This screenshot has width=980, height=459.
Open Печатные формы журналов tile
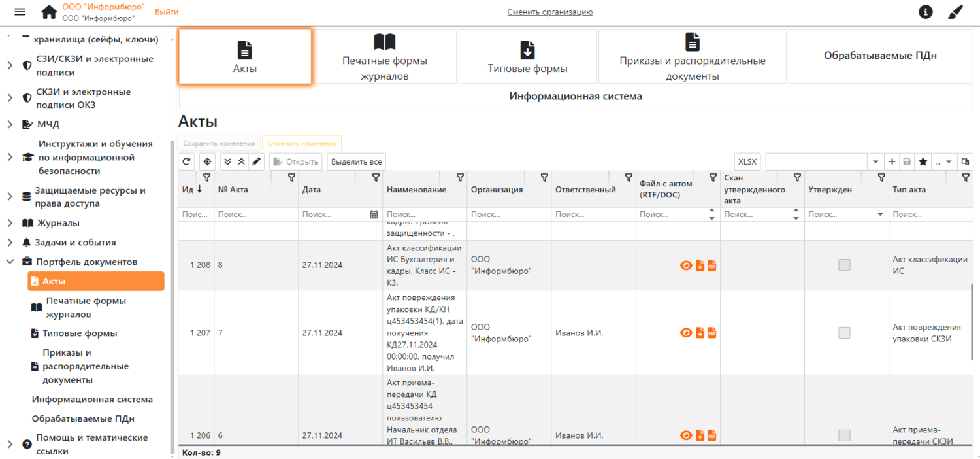coord(385,56)
